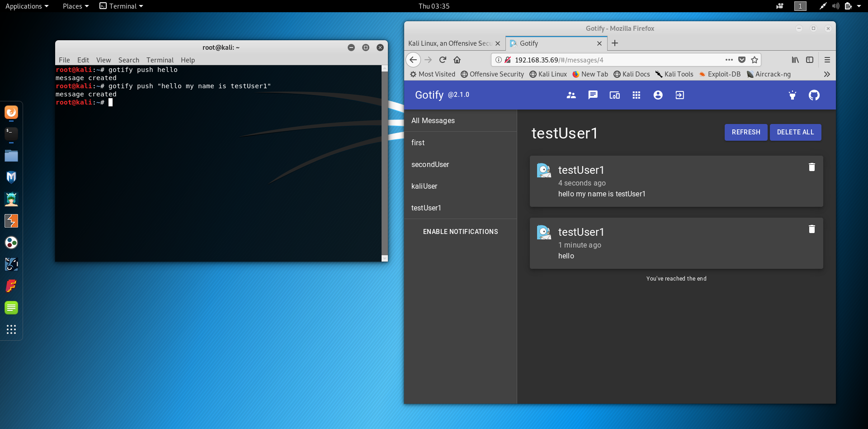Open volume icon in the top bar

pos(835,6)
